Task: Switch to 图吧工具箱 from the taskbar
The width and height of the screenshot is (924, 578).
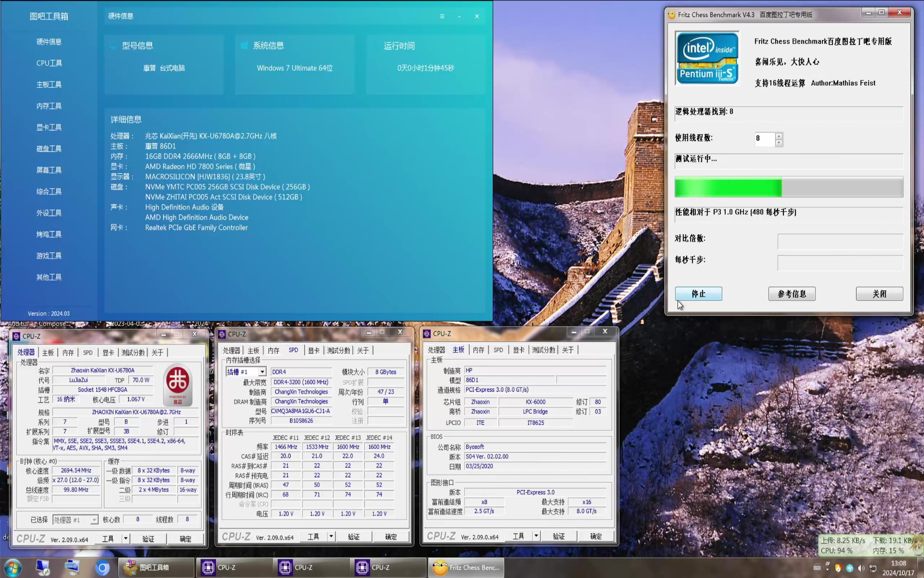Action: (x=156, y=567)
